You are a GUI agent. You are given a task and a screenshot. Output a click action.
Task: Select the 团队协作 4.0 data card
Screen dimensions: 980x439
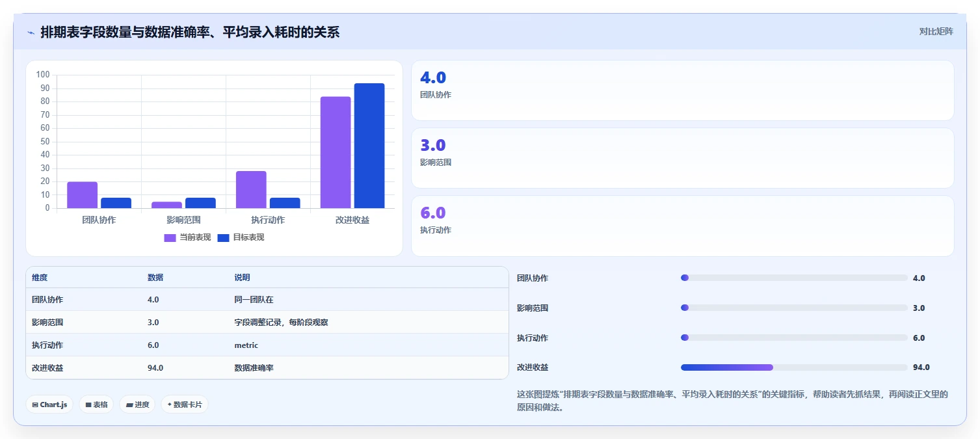pos(683,90)
